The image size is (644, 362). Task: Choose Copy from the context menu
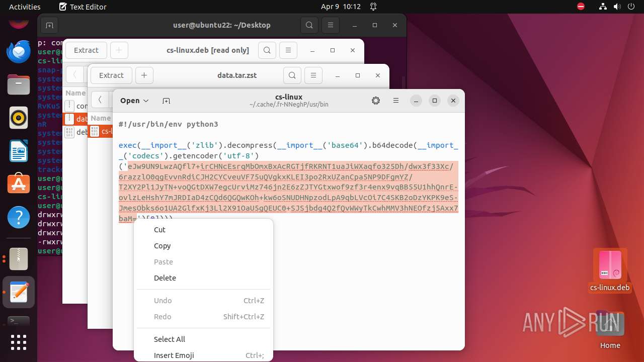[x=204, y=246]
